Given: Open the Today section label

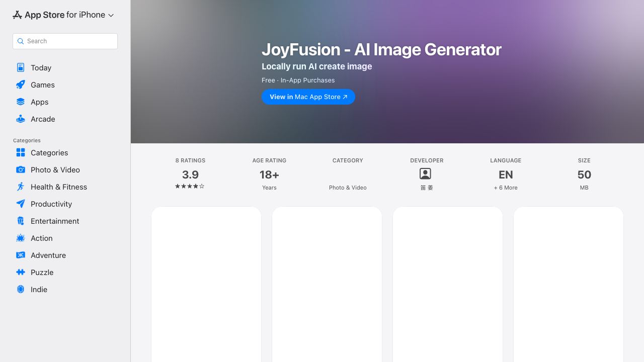Looking at the screenshot, I should pyautogui.click(x=41, y=68).
